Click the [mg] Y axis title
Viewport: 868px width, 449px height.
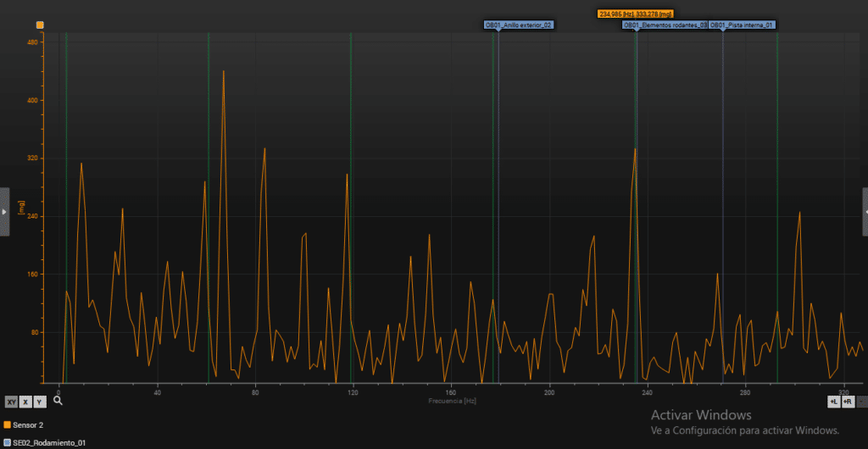click(21, 208)
